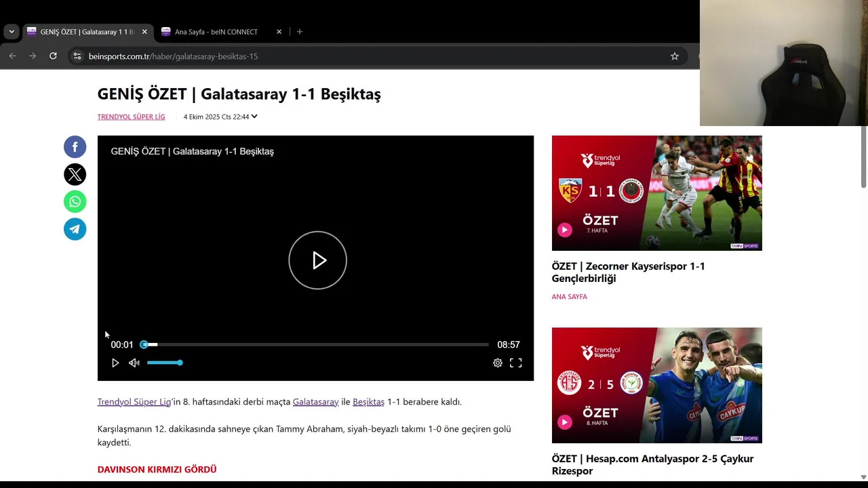Open the Kayserispor 1-1 Gençlerbirliği thumbnail
Image resolution: width=868 pixels, height=488 pixels.
click(656, 193)
